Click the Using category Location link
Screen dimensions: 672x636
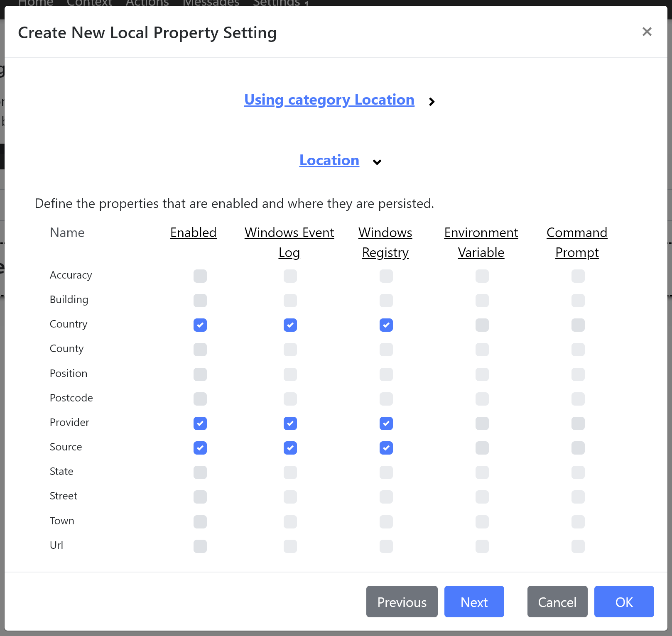[329, 100]
